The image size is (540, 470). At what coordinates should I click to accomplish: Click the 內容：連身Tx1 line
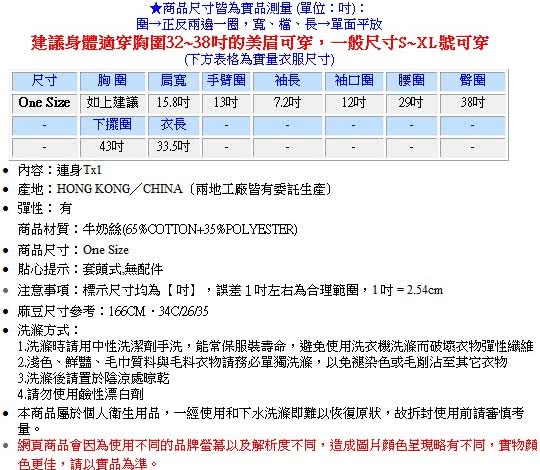pyautogui.click(x=60, y=170)
